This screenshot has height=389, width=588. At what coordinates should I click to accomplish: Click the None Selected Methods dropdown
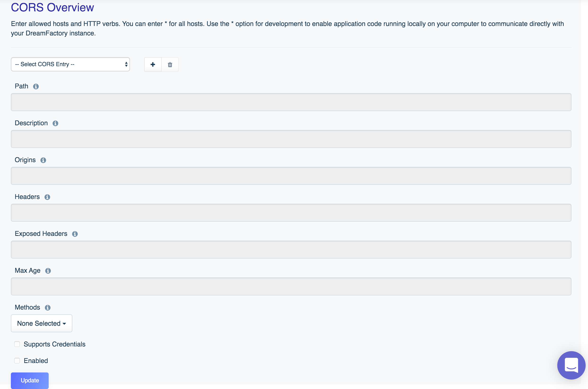[42, 324]
